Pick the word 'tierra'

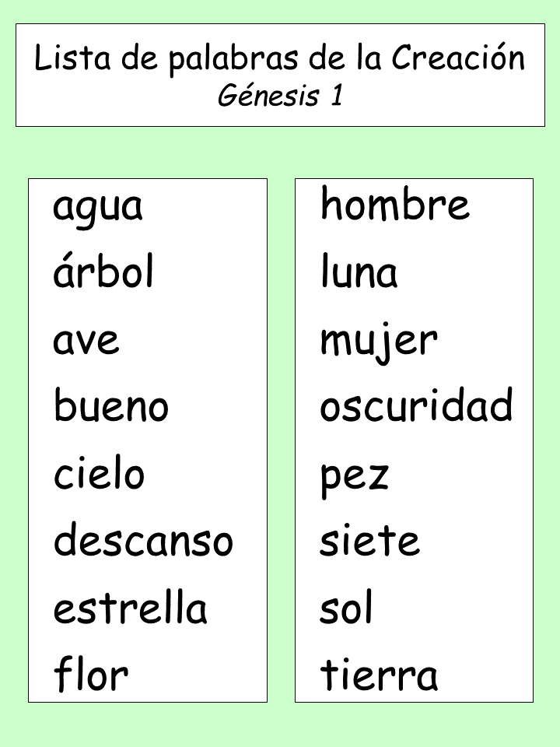[x=379, y=674]
